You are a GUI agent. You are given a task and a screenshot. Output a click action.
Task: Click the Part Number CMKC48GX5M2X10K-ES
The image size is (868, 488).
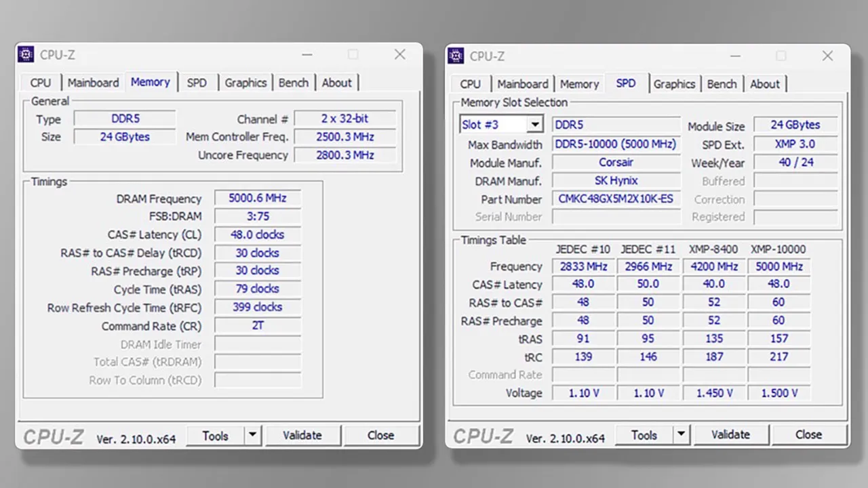coord(616,199)
